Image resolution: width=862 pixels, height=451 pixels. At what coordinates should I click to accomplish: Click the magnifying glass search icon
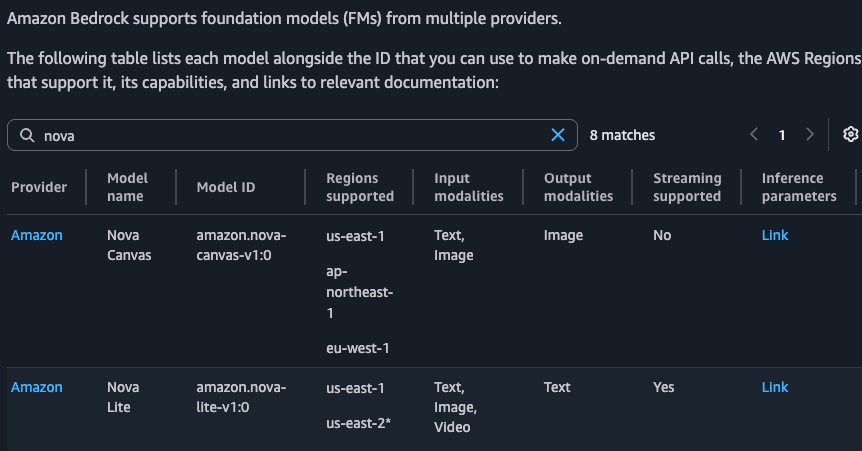pyautogui.click(x=27, y=135)
